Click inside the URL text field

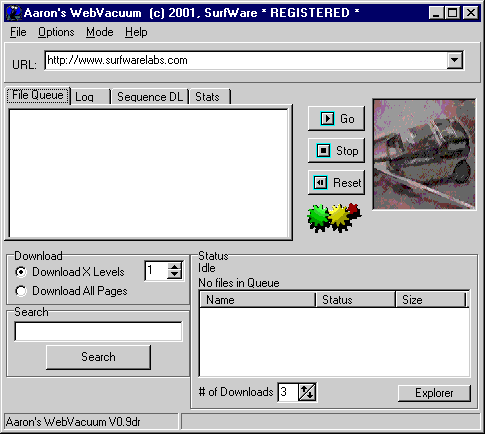tap(246, 60)
